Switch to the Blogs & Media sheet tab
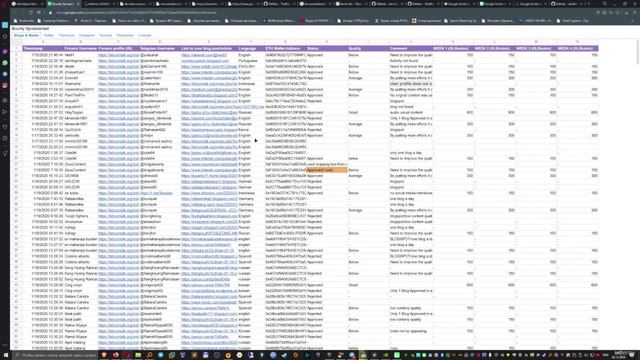Viewport: 640px width, 360px height. (27, 36)
